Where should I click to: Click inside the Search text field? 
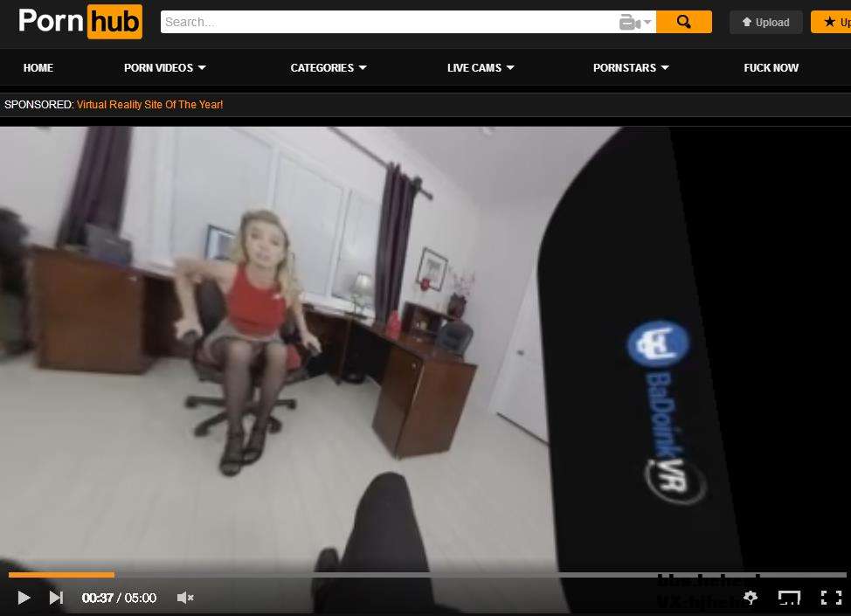click(384, 23)
